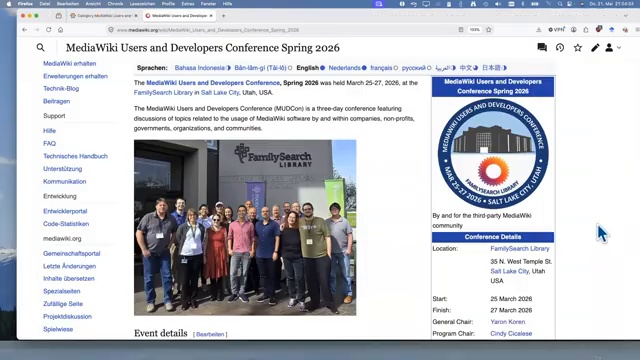Switch language to Nederlands
The width and height of the screenshot is (640, 360).
tap(344, 68)
